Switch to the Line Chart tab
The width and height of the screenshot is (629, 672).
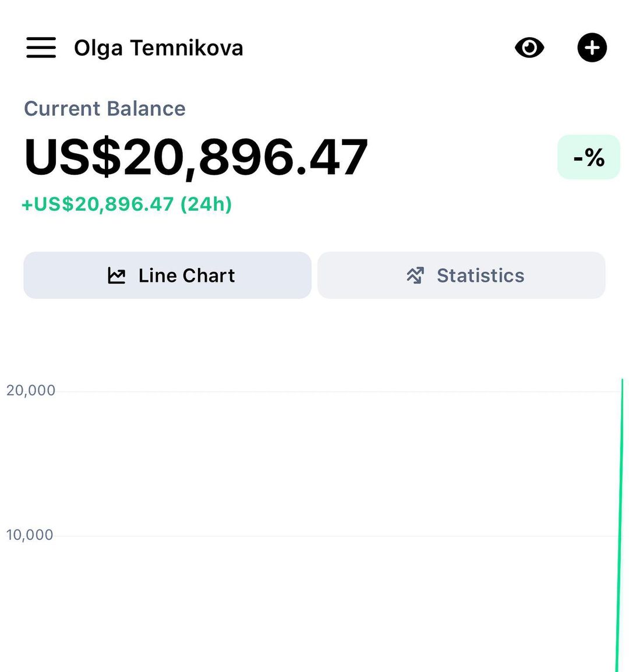click(168, 275)
